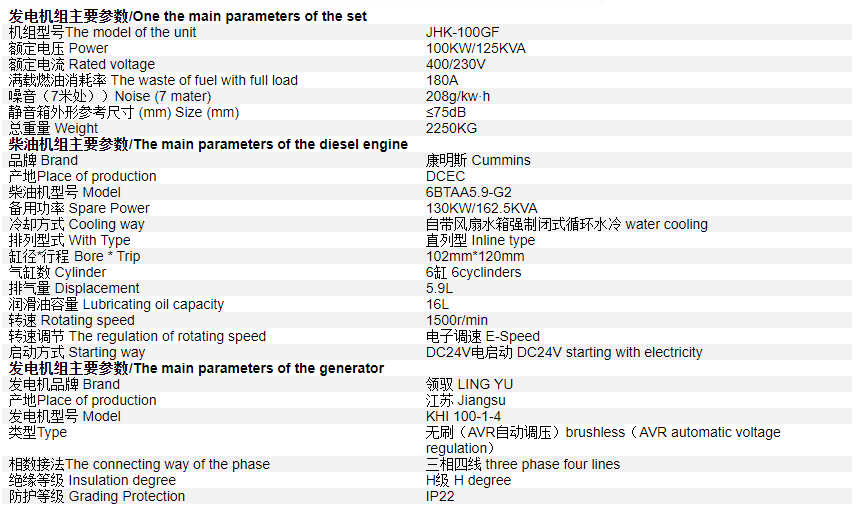Select generator model KHI 100-1-4
Viewport: 862px width, 515px height.
pyautogui.click(x=463, y=416)
